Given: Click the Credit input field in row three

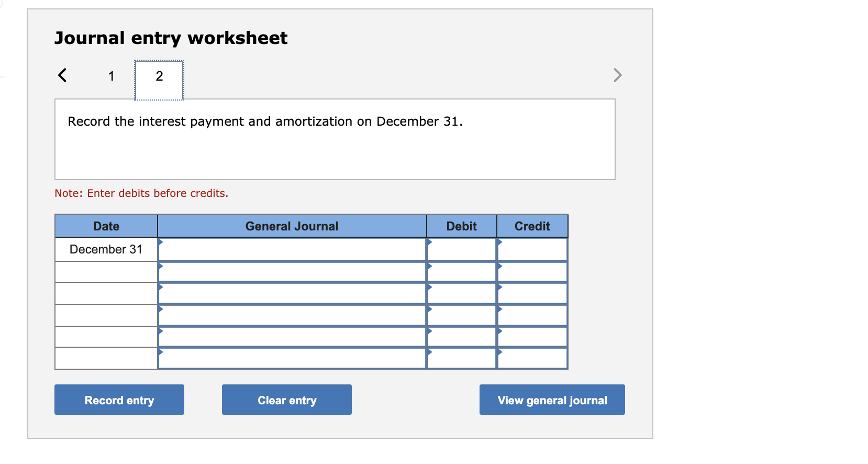Looking at the screenshot, I should tap(534, 293).
